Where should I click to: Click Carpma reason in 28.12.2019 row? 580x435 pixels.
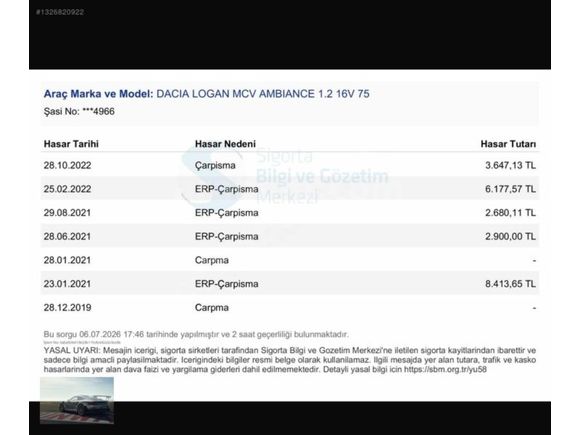212,308
